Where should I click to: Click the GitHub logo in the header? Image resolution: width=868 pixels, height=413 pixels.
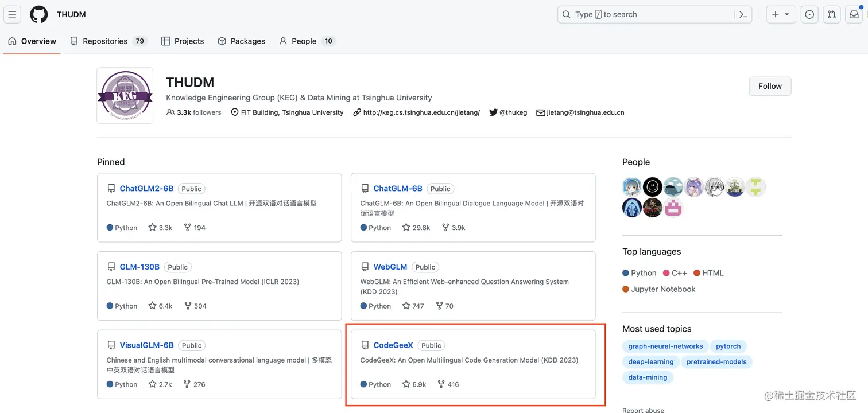[39, 14]
